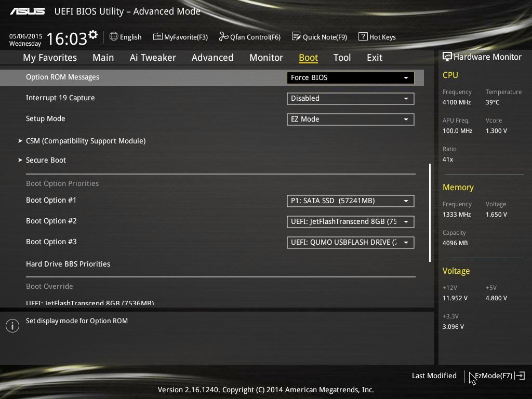Image resolution: width=532 pixels, height=399 pixels.
Task: Open Quick Note(F9) notepad
Action: [319, 37]
